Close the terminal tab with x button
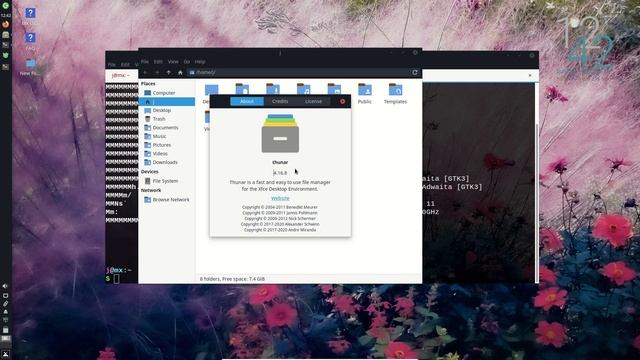This screenshot has height=360, width=640. click(530, 76)
